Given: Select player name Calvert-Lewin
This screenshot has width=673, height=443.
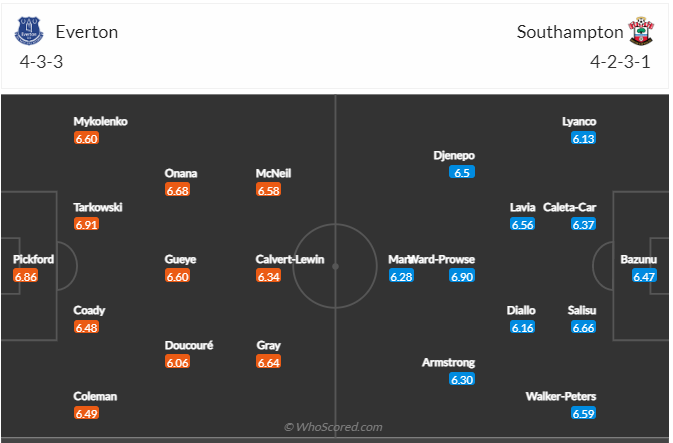Looking at the screenshot, I should (290, 259).
